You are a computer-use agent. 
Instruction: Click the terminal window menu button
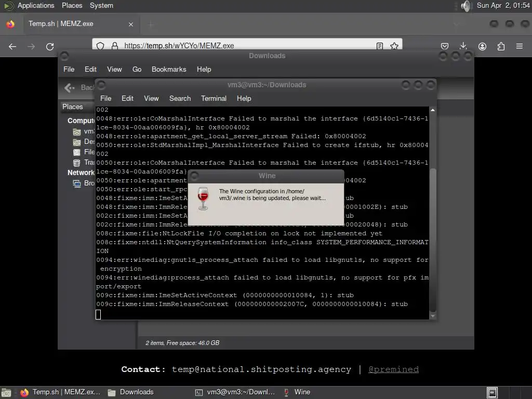point(101,85)
